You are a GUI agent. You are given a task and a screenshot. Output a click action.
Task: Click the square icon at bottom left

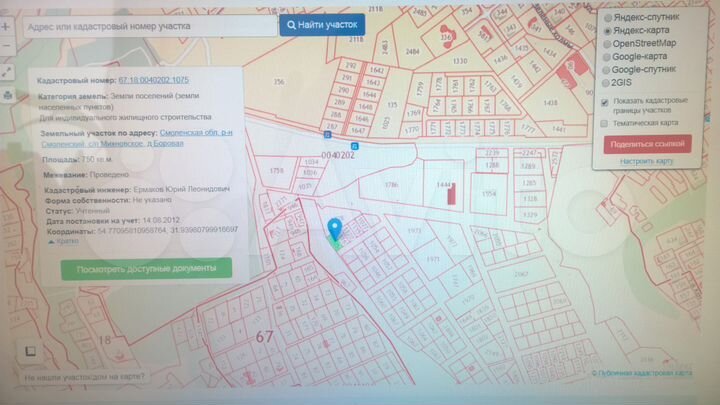pyautogui.click(x=30, y=351)
